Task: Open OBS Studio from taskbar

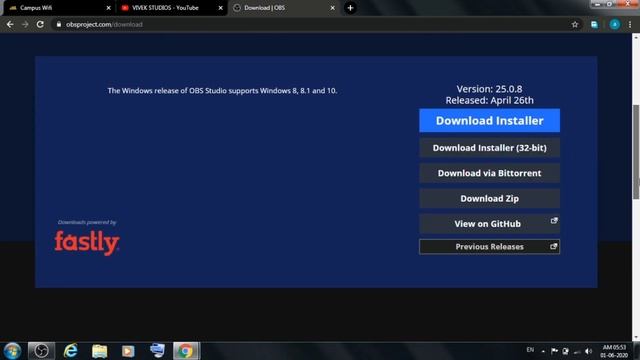Action: pos(41,351)
